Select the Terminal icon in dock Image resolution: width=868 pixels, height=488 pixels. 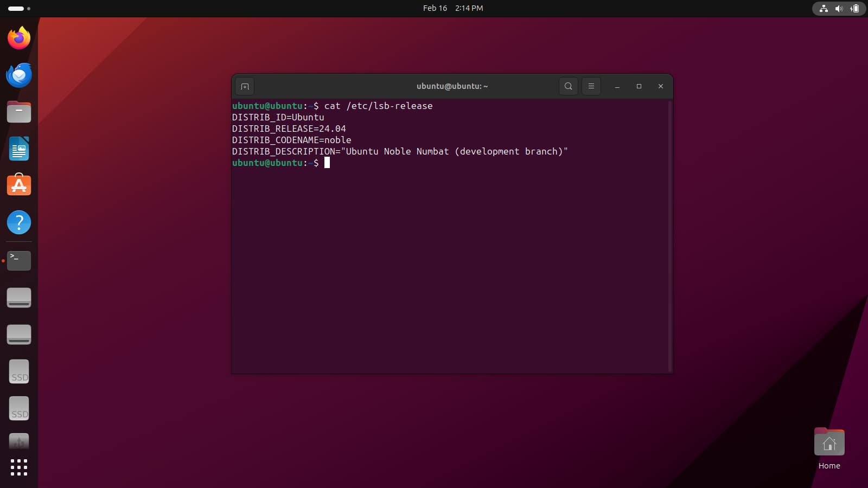[x=19, y=260]
